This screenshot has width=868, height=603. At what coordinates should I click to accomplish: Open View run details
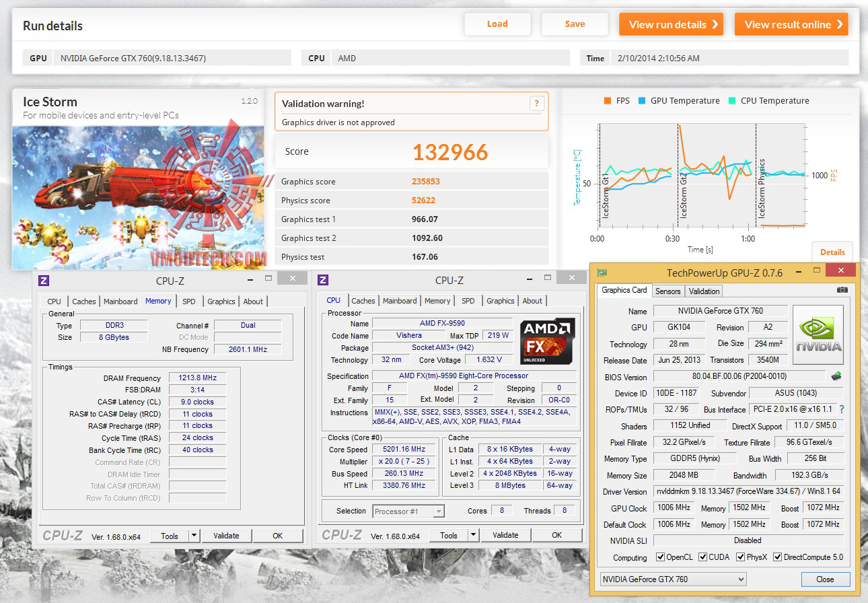(x=672, y=24)
